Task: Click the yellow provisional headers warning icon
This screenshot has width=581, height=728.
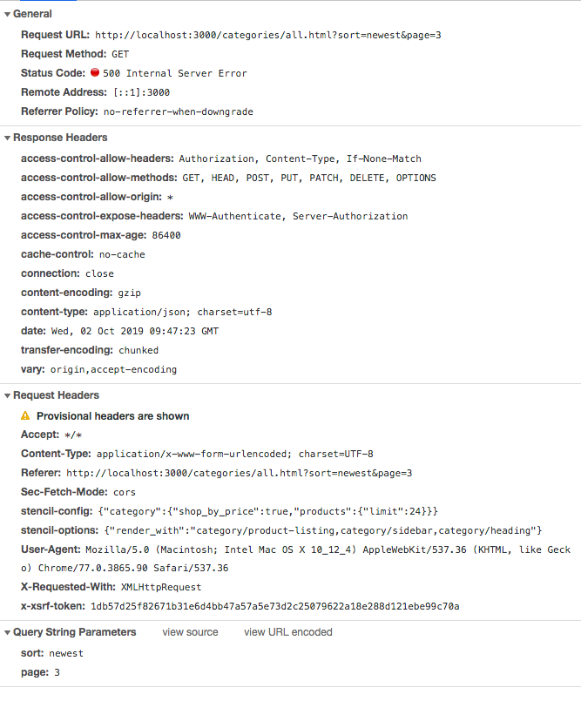Action: [24, 415]
